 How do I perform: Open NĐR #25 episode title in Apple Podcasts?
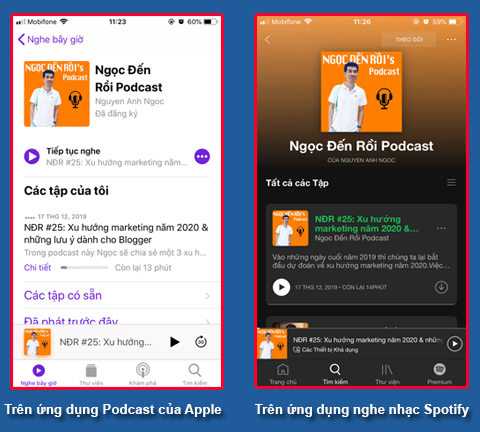click(116, 234)
